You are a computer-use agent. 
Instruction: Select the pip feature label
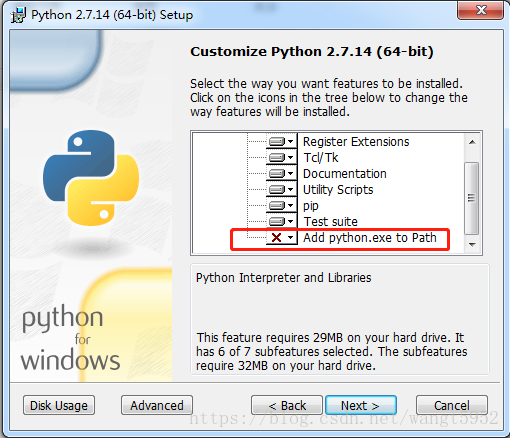pyautogui.click(x=311, y=206)
